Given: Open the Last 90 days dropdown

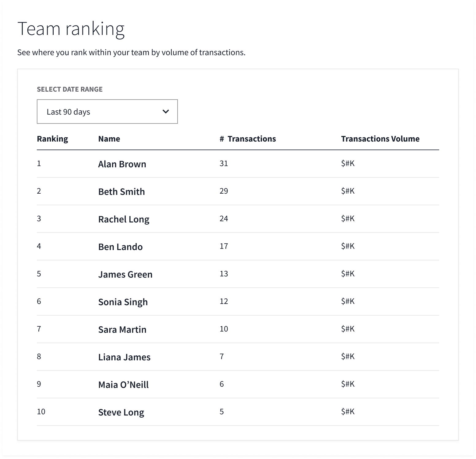Looking at the screenshot, I should pyautogui.click(x=107, y=112).
